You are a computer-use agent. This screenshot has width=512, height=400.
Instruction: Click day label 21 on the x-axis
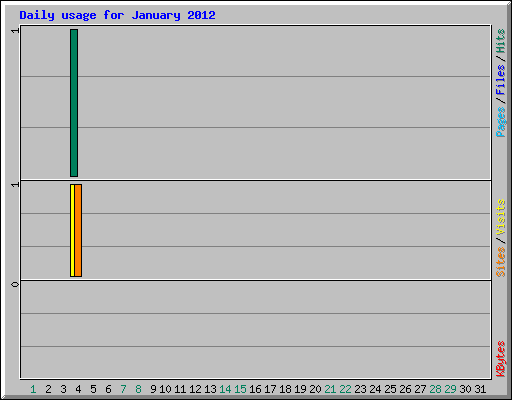pyautogui.click(x=330, y=389)
